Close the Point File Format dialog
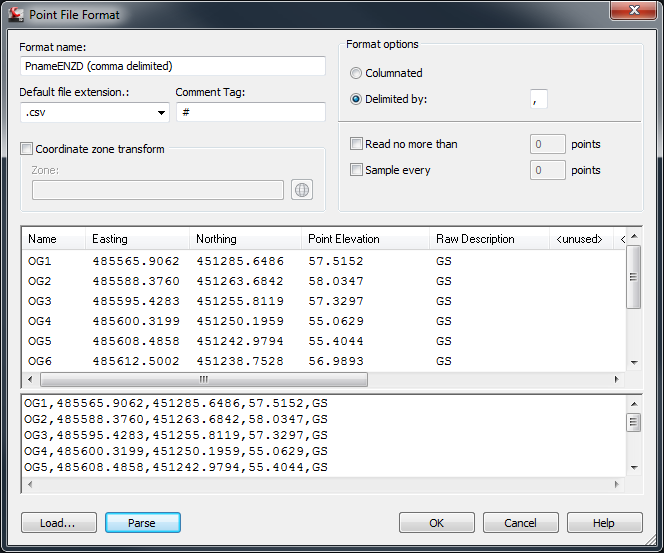 (634, 10)
